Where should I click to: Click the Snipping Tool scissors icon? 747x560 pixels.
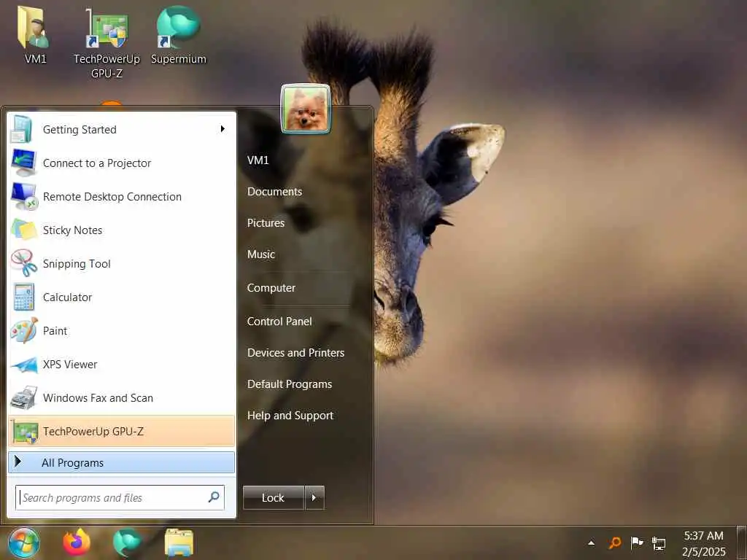tap(24, 263)
